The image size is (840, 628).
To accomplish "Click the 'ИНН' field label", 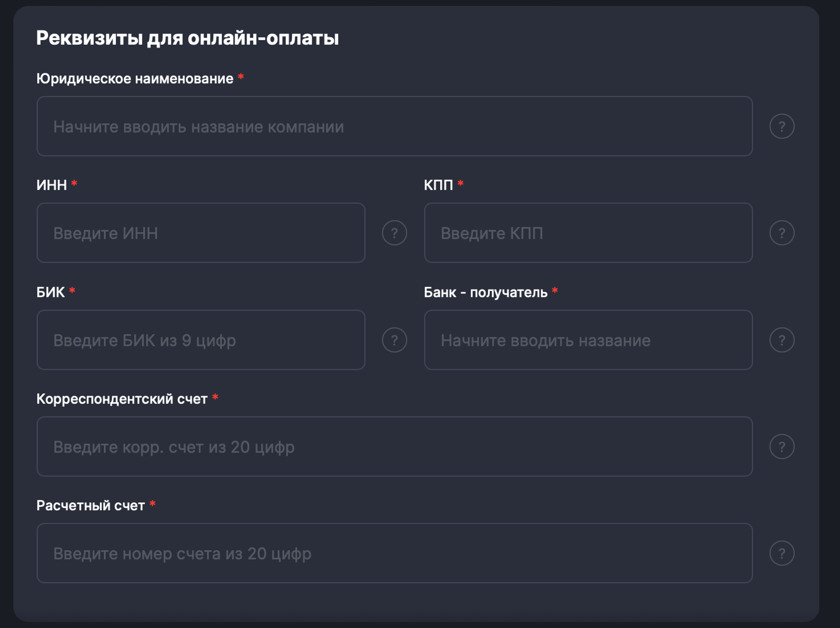I will (52, 185).
